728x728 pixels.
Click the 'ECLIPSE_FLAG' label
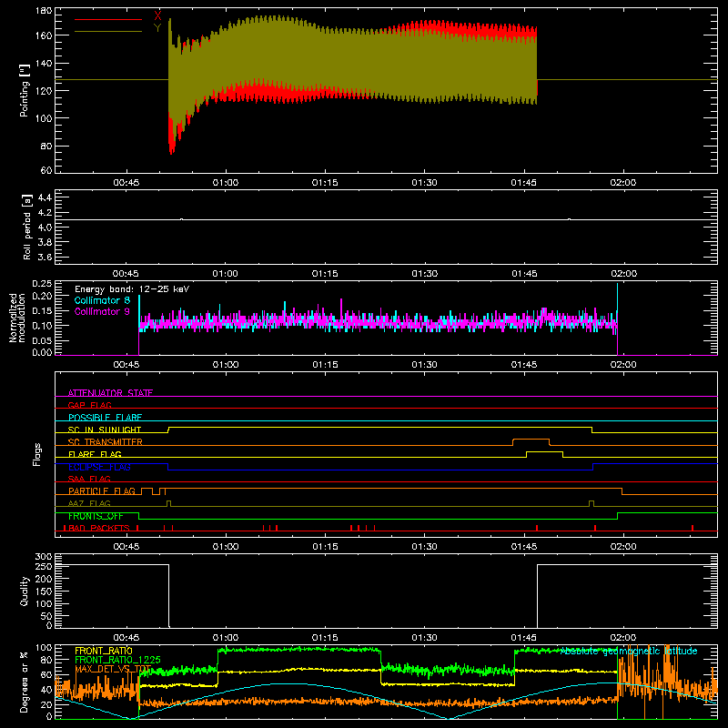click(99, 467)
